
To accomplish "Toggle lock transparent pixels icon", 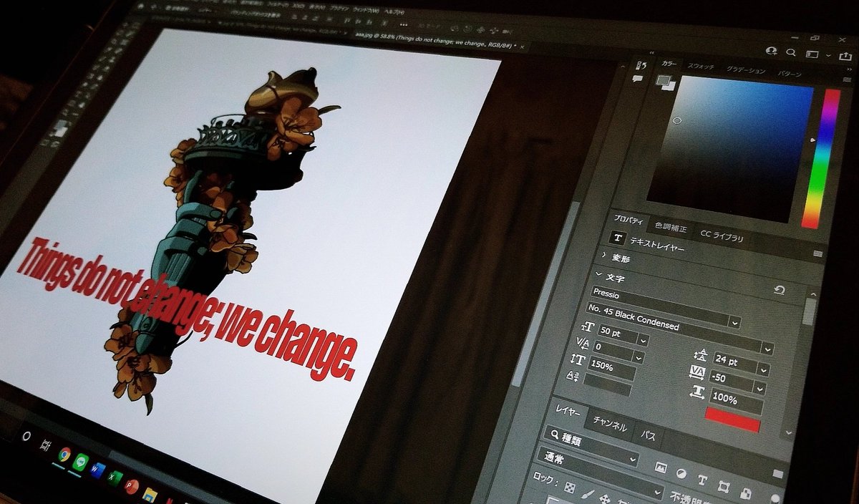I will click(570, 486).
